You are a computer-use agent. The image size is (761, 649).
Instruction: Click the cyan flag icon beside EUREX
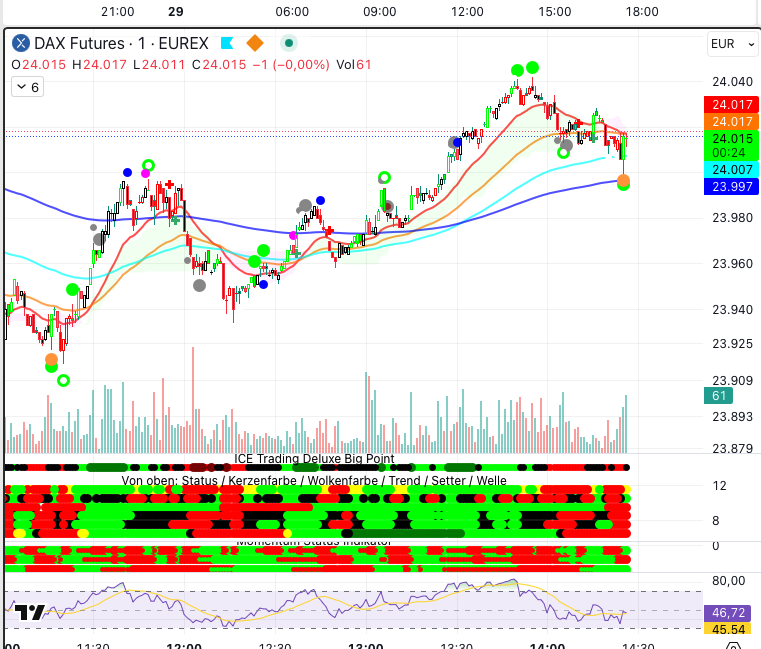227,43
